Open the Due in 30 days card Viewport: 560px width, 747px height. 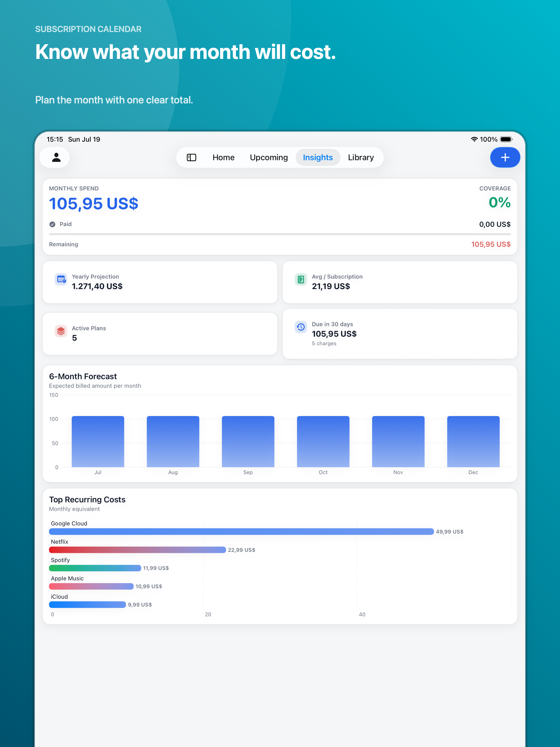click(400, 334)
